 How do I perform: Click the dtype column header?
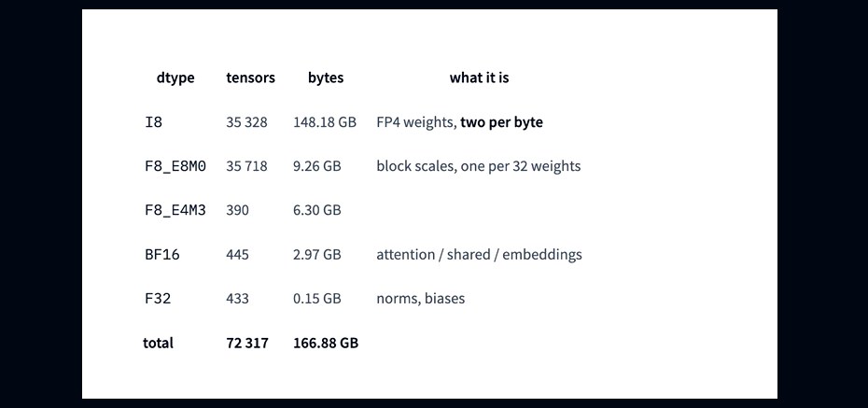click(x=175, y=78)
